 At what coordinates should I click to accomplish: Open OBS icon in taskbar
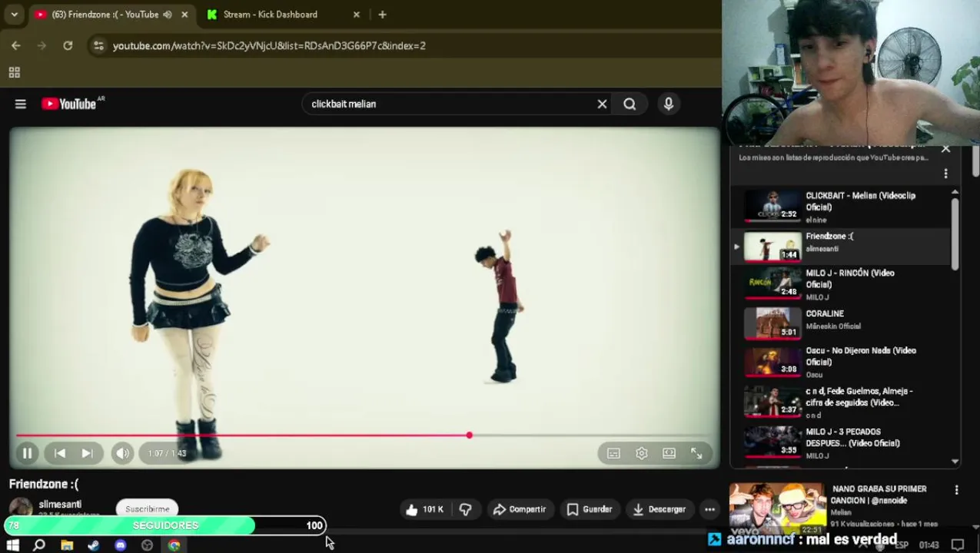point(148,545)
